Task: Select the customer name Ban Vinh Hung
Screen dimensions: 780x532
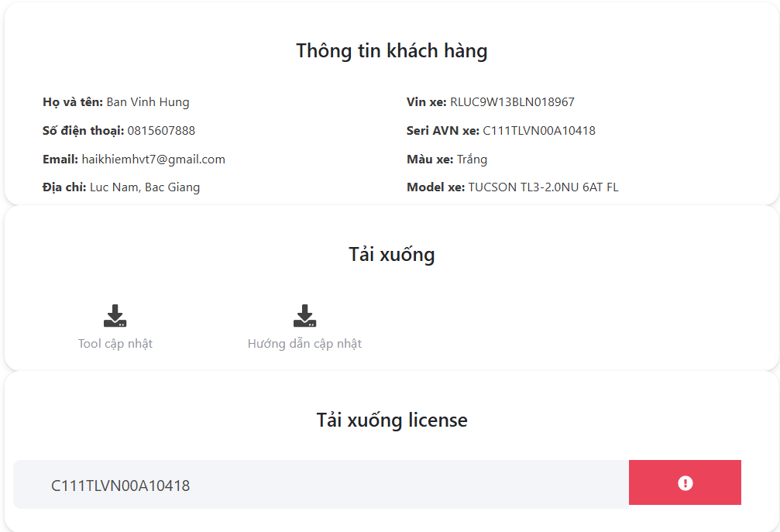Action: [148, 102]
